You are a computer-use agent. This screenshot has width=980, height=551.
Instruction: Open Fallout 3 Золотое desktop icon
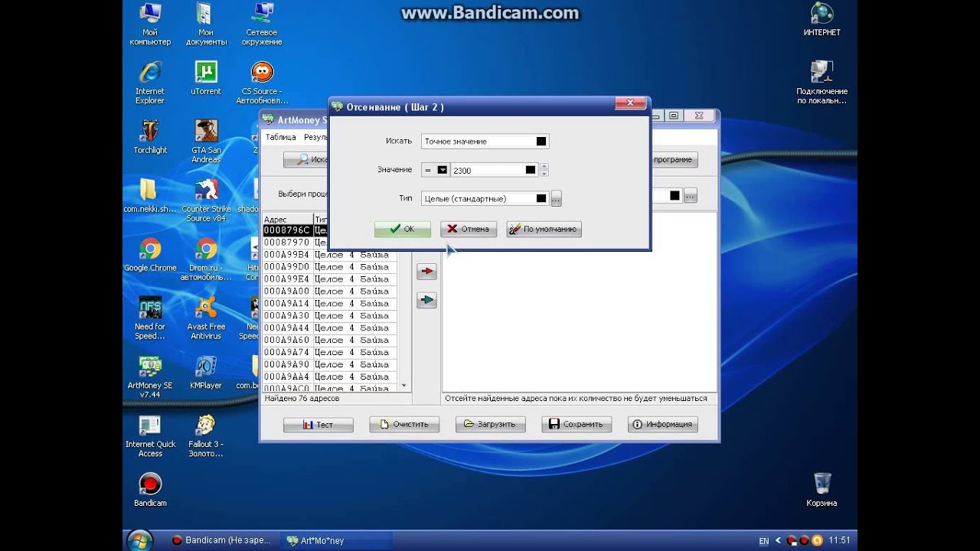(206, 435)
